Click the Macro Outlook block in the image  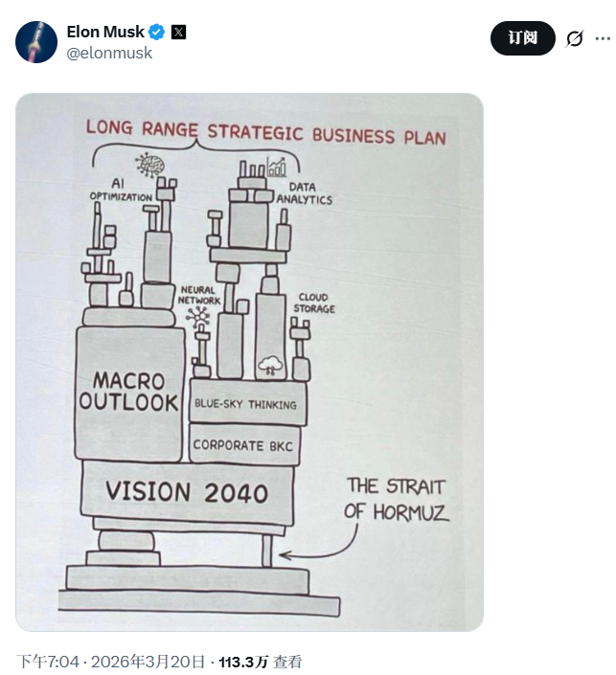coord(128,394)
